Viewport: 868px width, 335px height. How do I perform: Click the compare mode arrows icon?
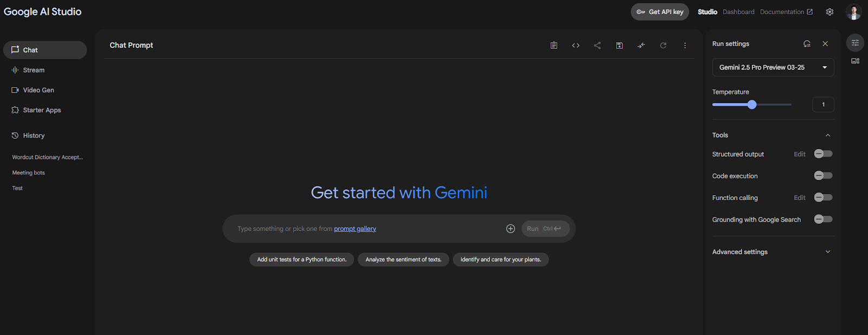pyautogui.click(x=641, y=46)
